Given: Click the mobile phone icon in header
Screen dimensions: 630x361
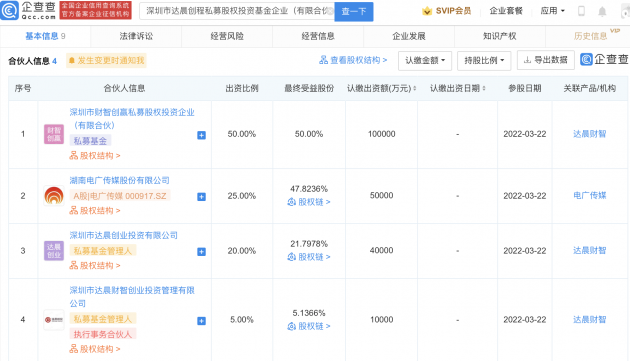Looking at the screenshot, I should tap(581, 11).
